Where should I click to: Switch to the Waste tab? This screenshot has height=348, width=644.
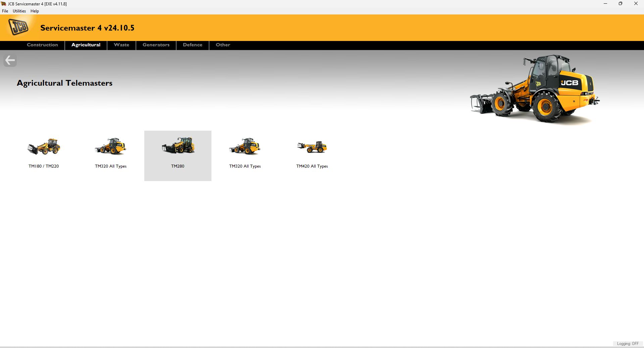pos(121,45)
